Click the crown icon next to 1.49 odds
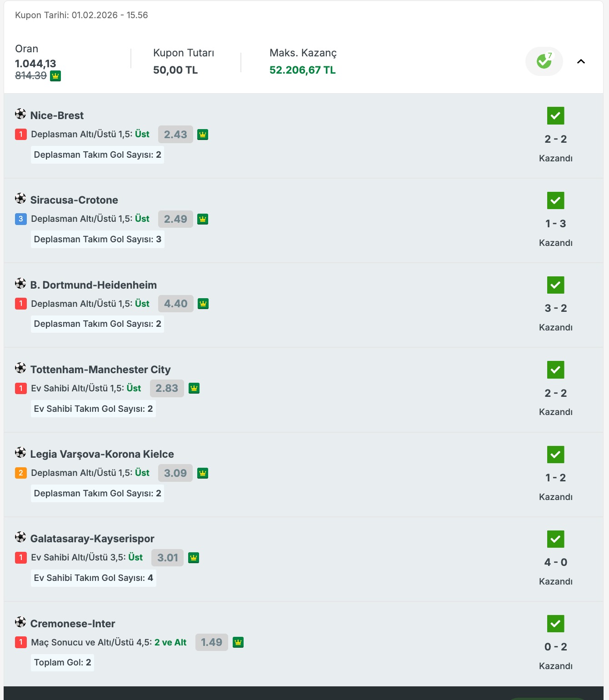Screen dimensions: 609x700 click(238, 642)
